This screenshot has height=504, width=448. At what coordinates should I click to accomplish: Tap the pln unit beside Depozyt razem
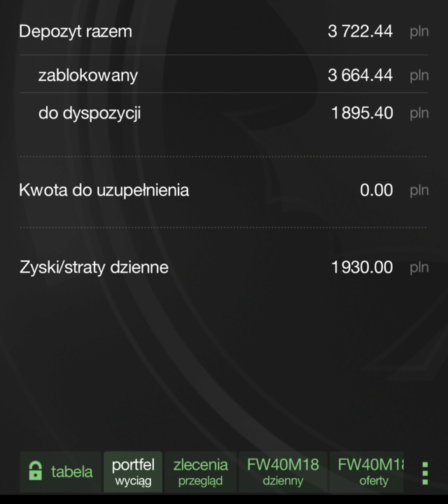tap(419, 31)
